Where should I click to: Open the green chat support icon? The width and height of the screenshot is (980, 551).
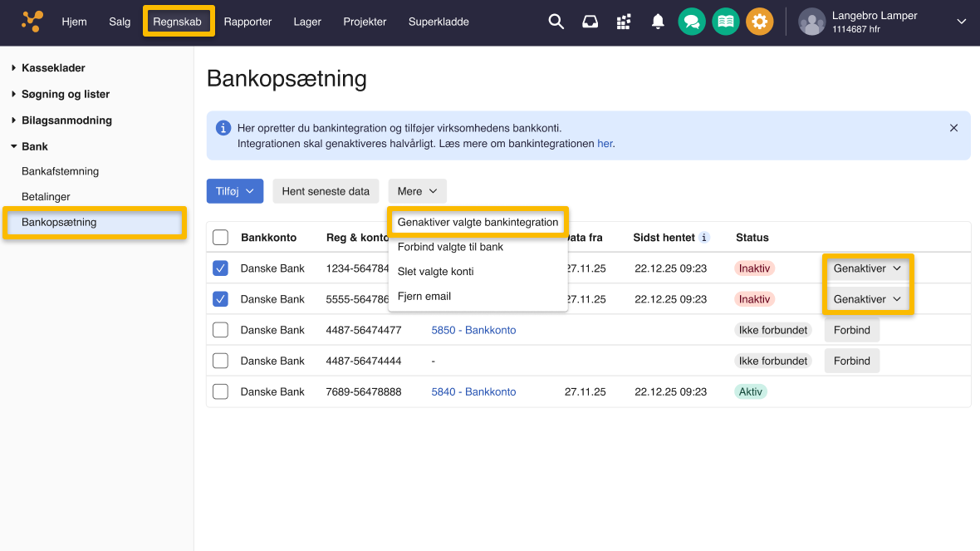pyautogui.click(x=692, y=22)
